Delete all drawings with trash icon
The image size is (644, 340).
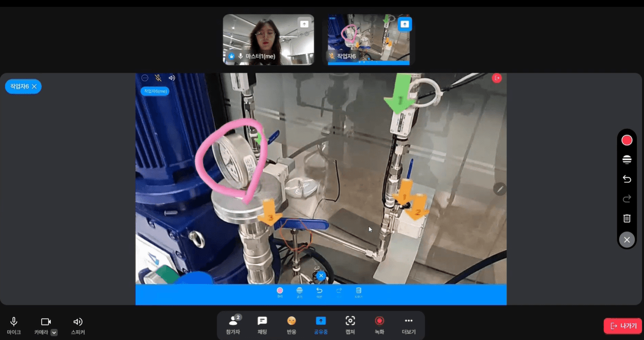pos(627,218)
